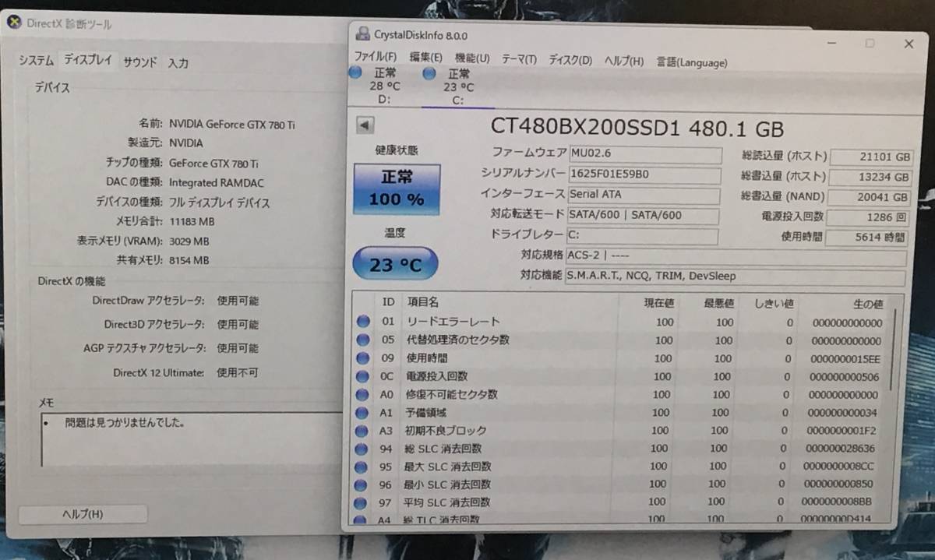
Task: Click the NVIDIA GeForce GTX 780 Ti name text
Action: click(232, 125)
